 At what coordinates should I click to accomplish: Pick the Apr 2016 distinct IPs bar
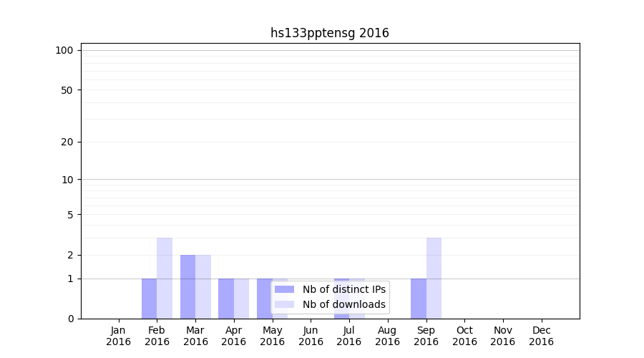[x=226, y=299]
